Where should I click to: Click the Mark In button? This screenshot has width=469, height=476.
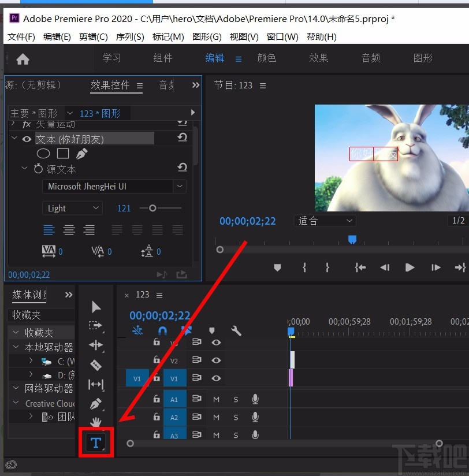click(x=304, y=267)
